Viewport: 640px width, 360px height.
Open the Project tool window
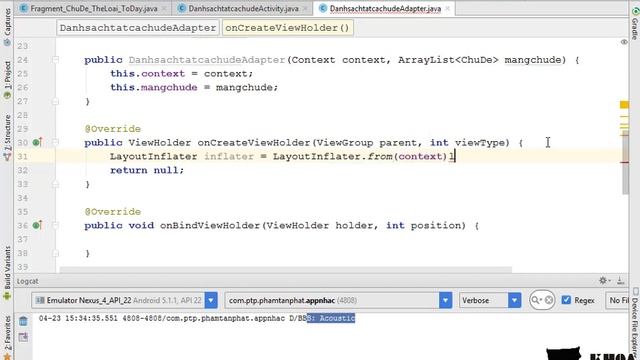7,80
